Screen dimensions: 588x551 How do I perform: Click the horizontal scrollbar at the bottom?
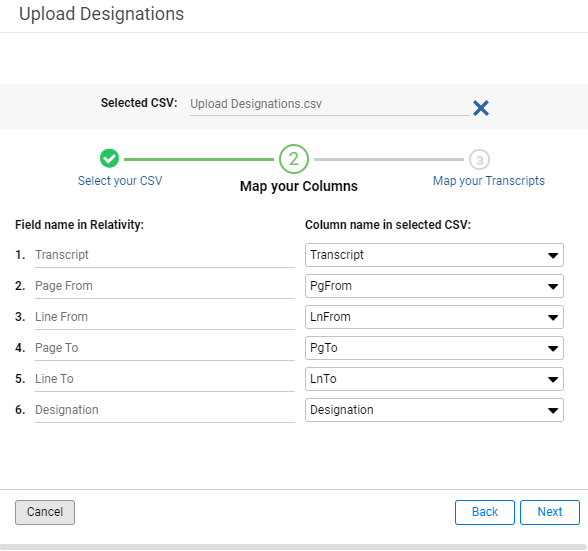pos(294,547)
